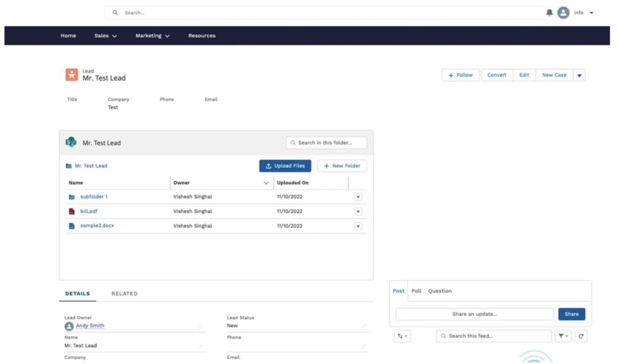618x364 pixels.
Task: Click the Convert button
Action: pos(497,75)
